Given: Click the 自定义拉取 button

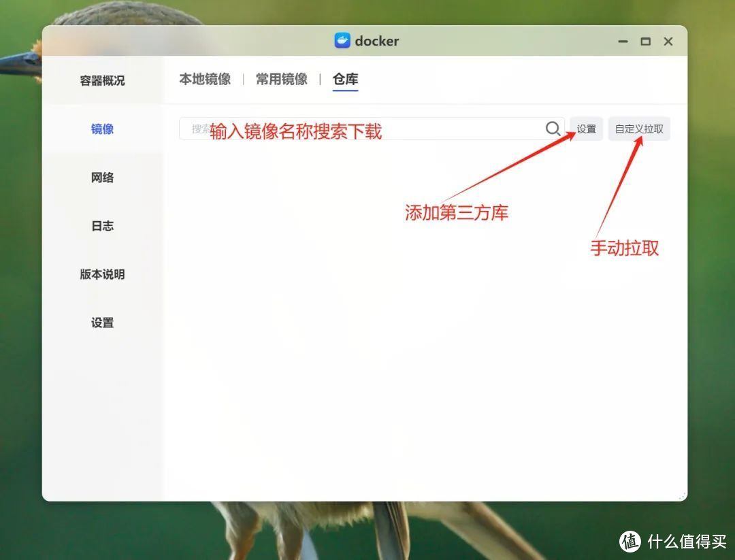Looking at the screenshot, I should pyautogui.click(x=640, y=129).
